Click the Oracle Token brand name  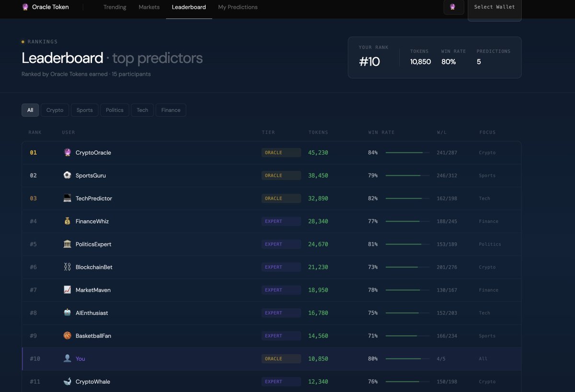pos(50,7)
